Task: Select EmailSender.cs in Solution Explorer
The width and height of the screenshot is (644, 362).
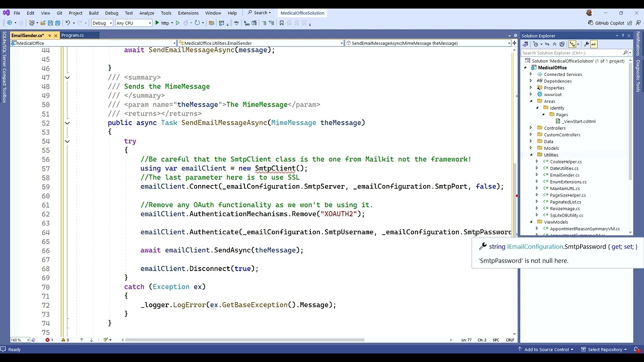Action: click(x=565, y=175)
